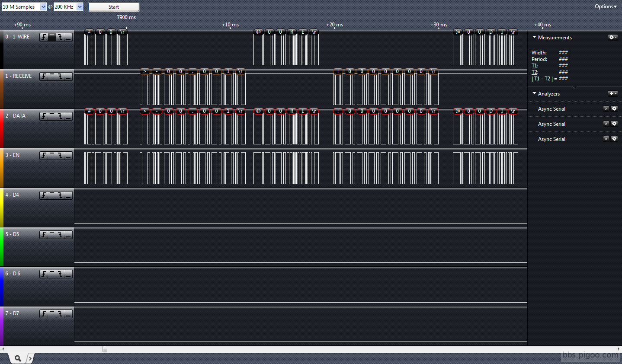Remove the bottom Async Serial analyzer
The image size is (622, 364).
coord(606,139)
